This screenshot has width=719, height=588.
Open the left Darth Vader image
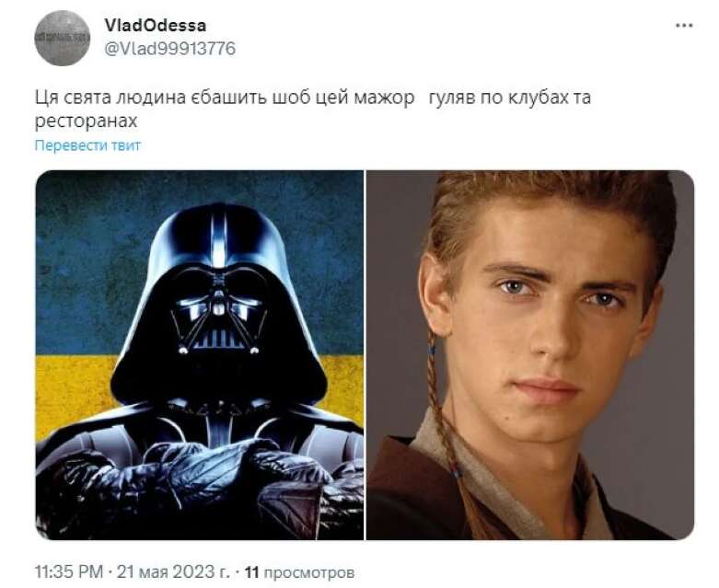pyautogui.click(x=200, y=354)
